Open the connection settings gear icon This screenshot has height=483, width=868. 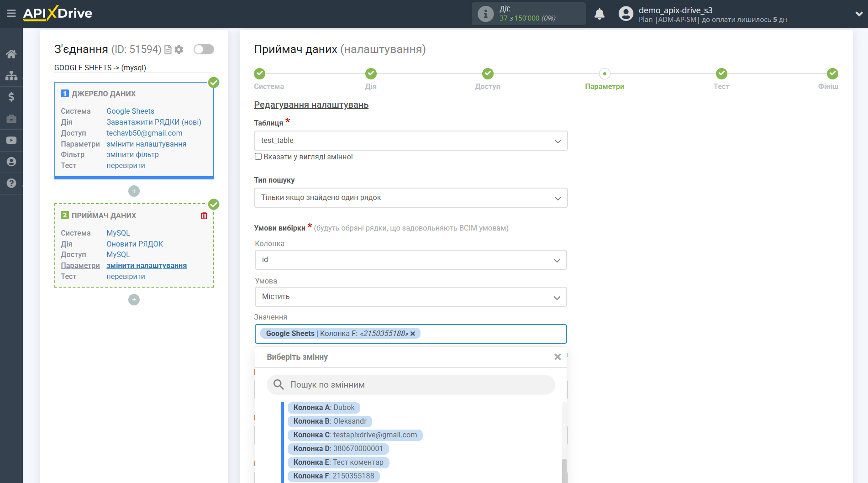(179, 49)
